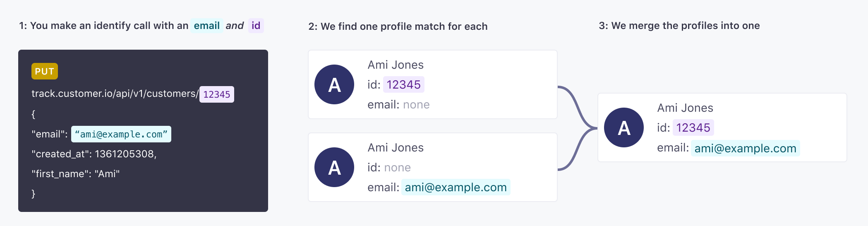Click the gray id none value in second profile
This screenshot has width=868, height=226.
click(397, 168)
